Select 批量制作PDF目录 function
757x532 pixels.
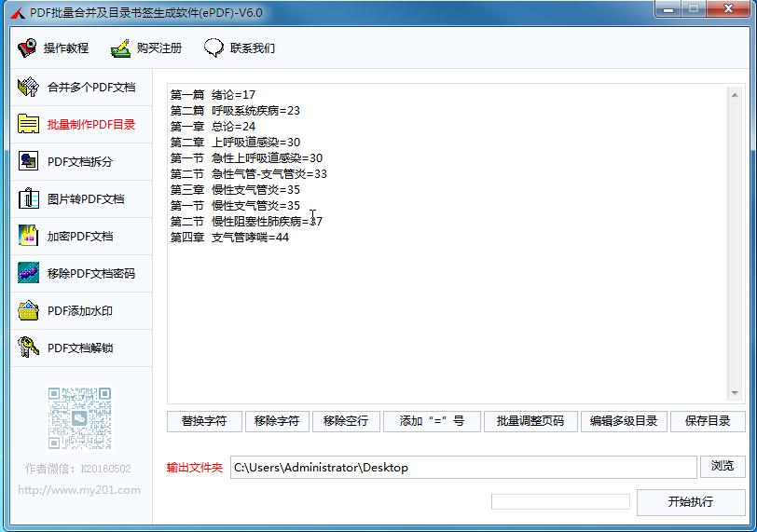(x=81, y=125)
